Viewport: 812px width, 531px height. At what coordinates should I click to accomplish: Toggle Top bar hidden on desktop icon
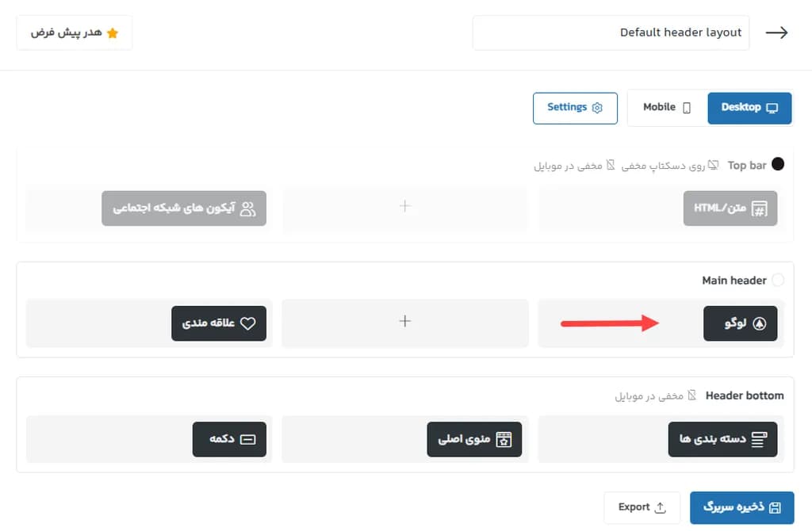tap(713, 166)
